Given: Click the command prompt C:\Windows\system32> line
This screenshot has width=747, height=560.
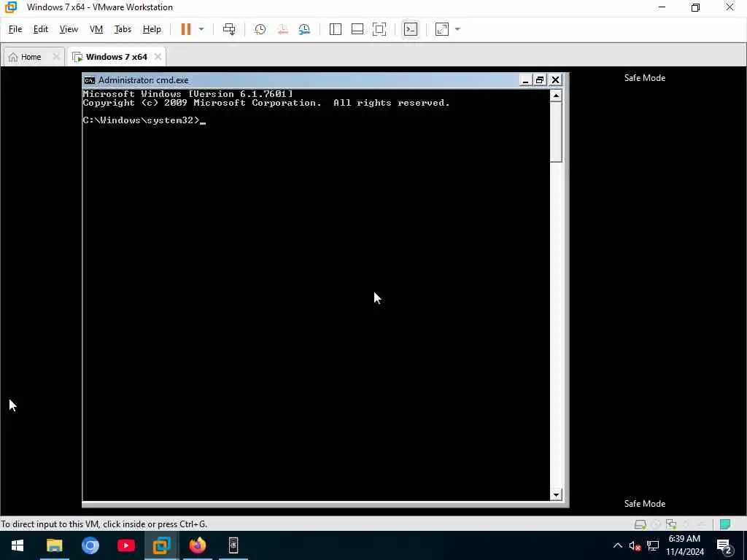Looking at the screenshot, I should point(144,120).
